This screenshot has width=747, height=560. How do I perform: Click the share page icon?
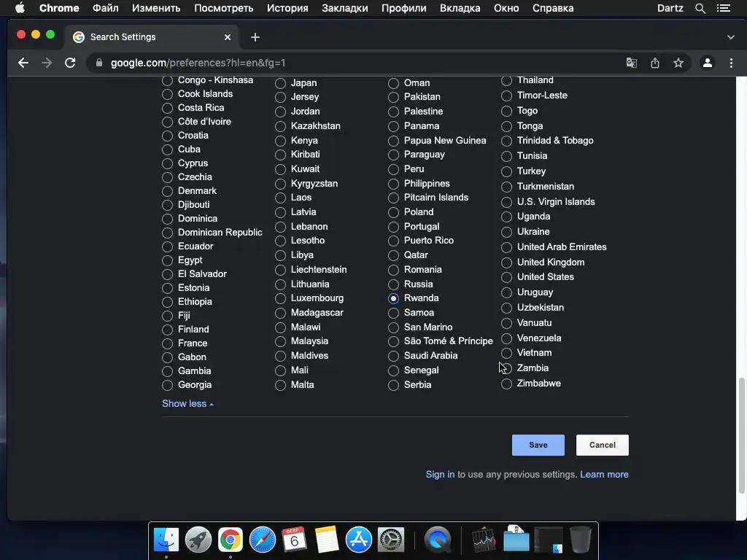pyautogui.click(x=655, y=63)
